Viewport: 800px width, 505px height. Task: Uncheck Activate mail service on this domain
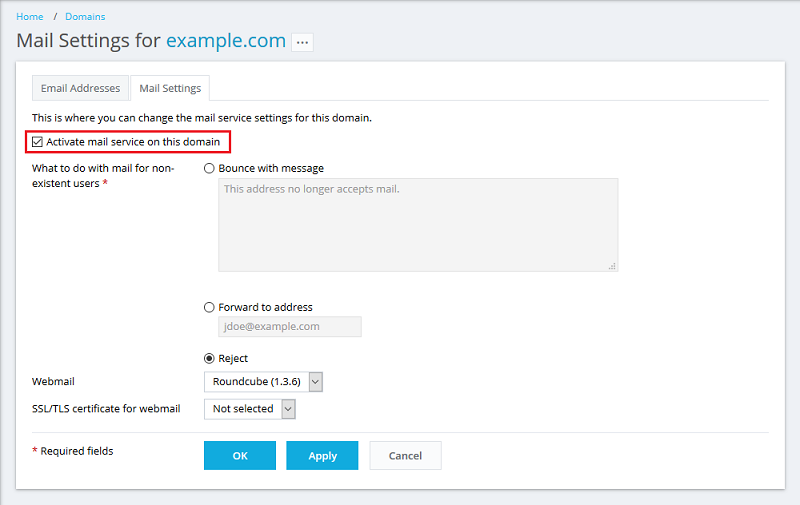pyautogui.click(x=38, y=142)
